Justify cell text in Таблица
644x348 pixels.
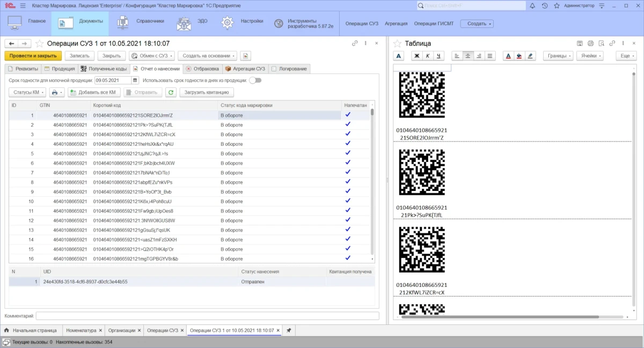click(490, 56)
